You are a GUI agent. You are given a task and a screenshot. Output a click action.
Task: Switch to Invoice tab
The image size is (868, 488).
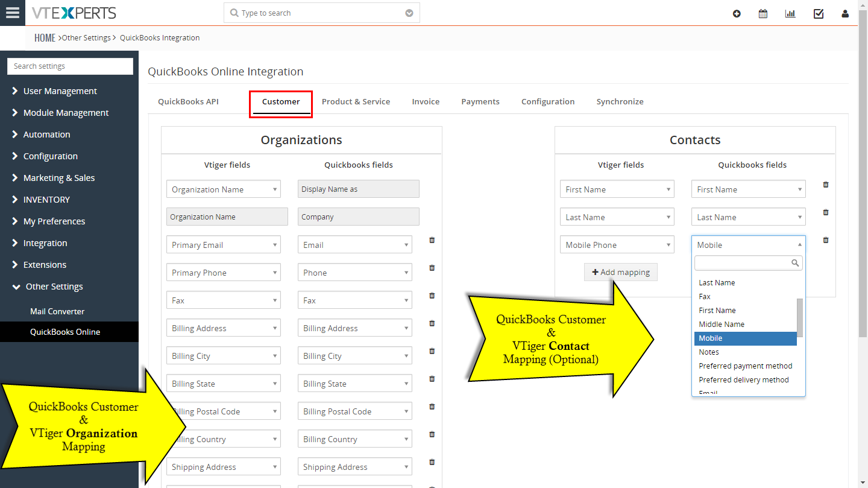pos(426,101)
